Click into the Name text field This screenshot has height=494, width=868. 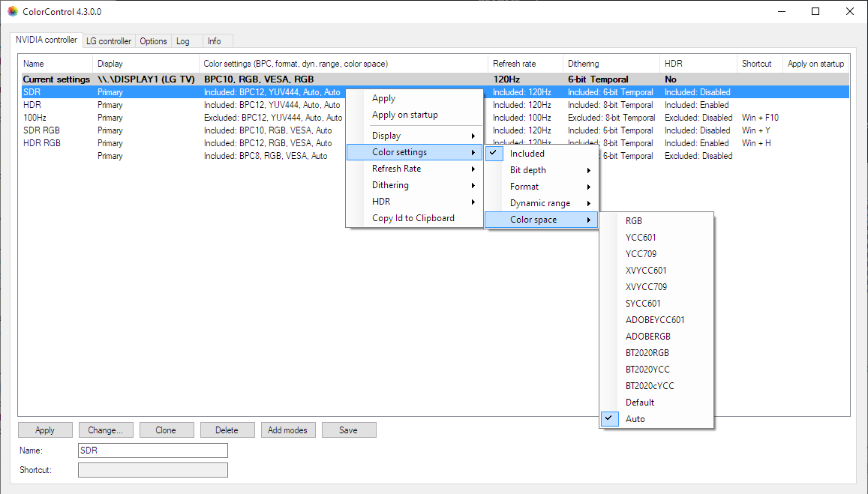pyautogui.click(x=152, y=451)
